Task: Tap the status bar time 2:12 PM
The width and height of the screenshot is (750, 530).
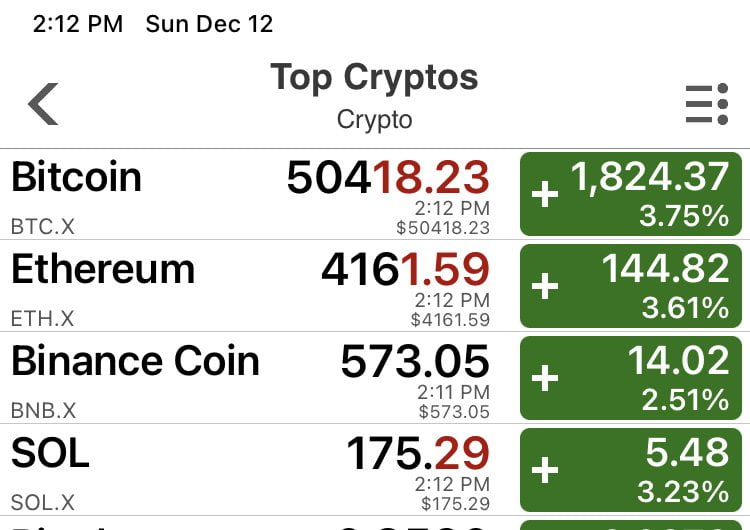Action: click(x=77, y=24)
